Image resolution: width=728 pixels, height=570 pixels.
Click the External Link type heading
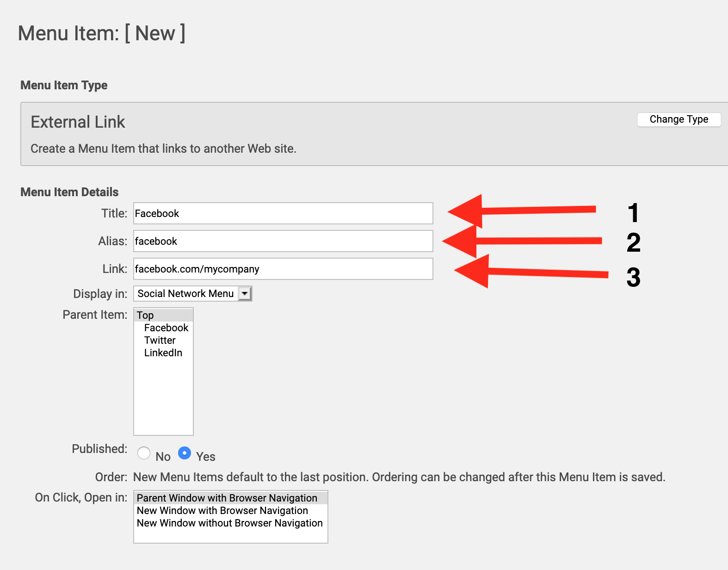[78, 122]
